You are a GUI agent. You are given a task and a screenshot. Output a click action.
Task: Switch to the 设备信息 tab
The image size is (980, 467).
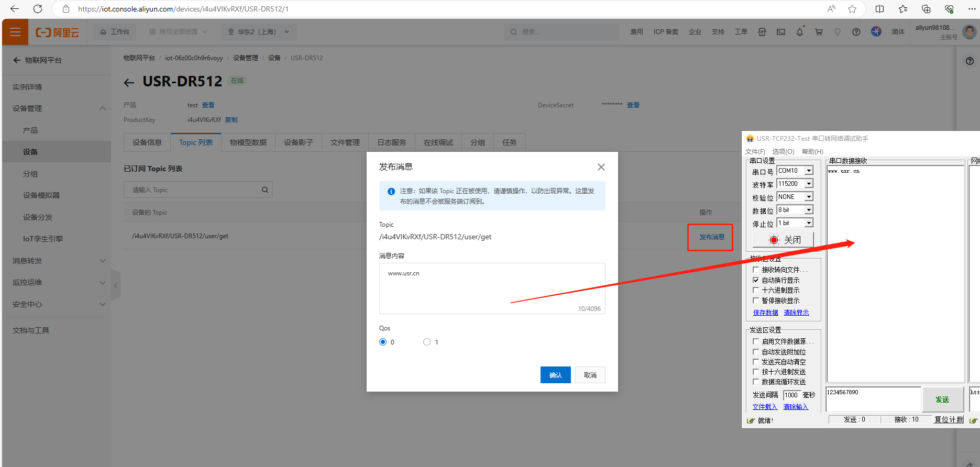click(x=147, y=142)
